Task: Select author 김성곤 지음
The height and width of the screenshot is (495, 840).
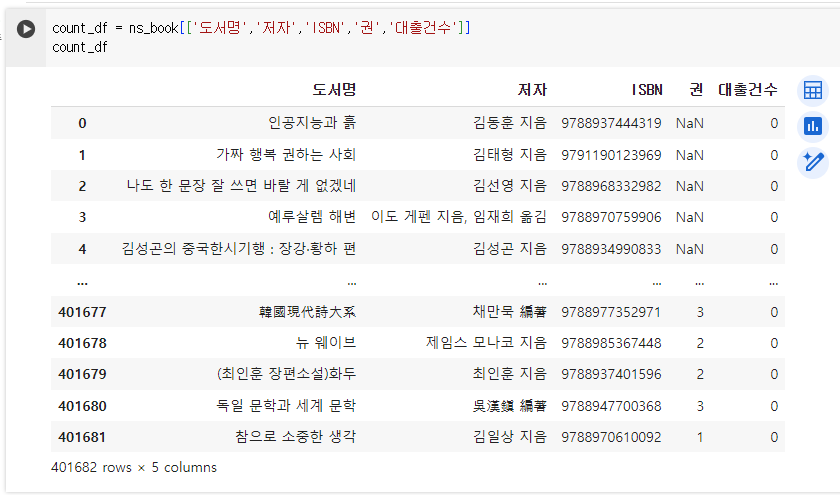Action: [x=509, y=249]
